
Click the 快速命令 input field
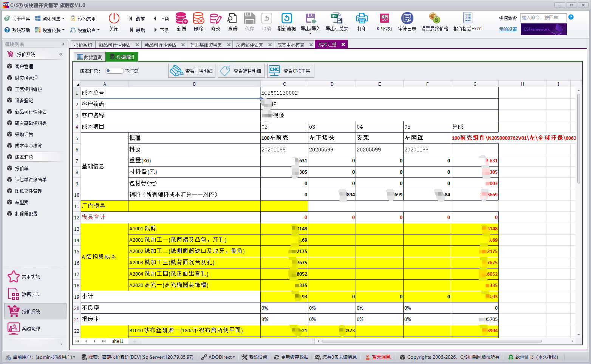coord(543,17)
